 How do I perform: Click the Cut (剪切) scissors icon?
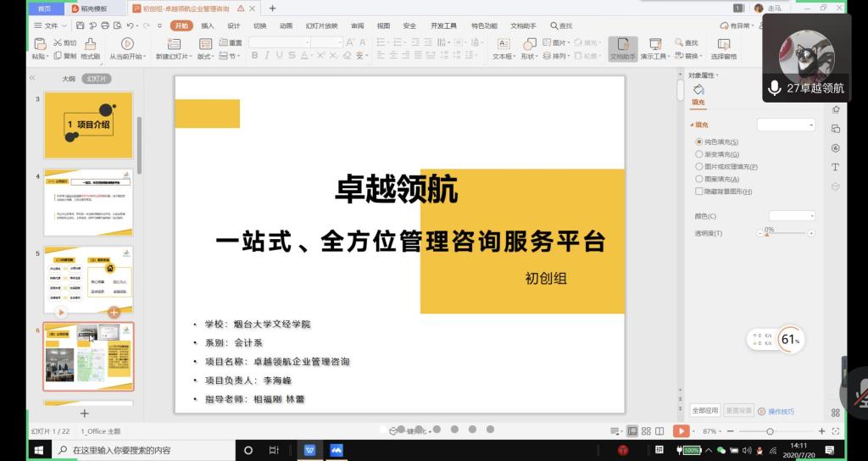tap(58, 42)
